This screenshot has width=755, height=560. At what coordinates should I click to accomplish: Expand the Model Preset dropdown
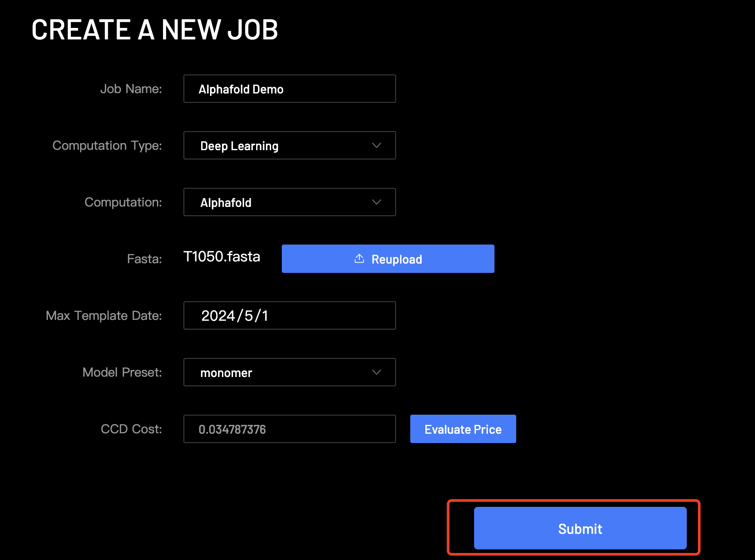pos(290,372)
